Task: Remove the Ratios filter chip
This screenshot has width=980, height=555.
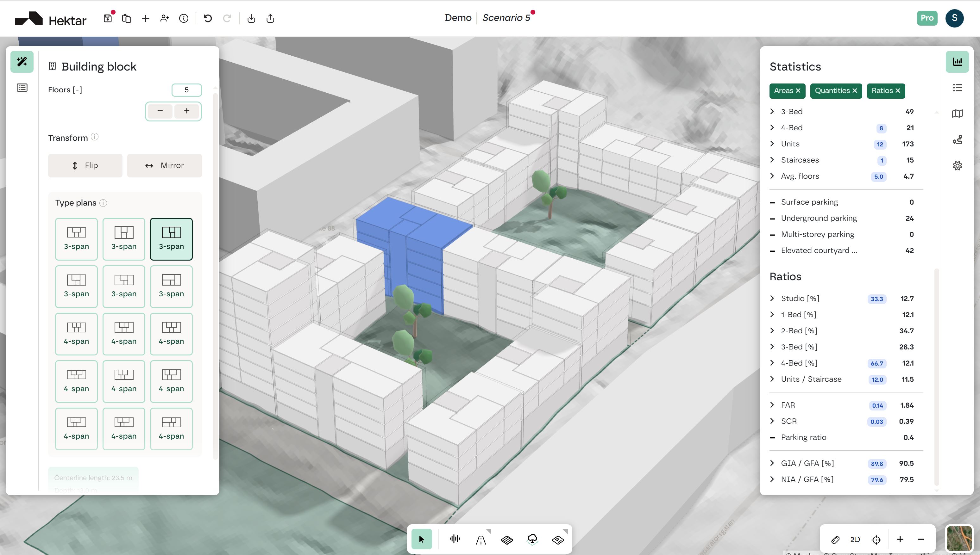Action: click(x=898, y=91)
